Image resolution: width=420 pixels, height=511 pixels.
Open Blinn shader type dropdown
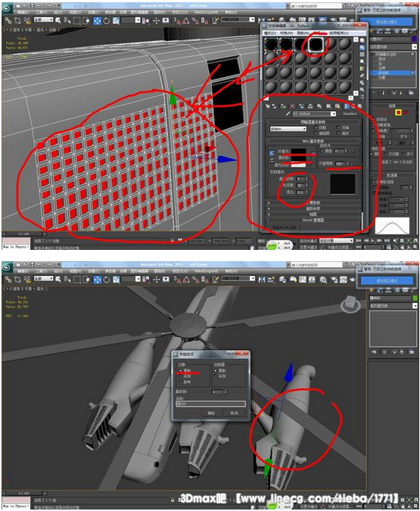[288, 129]
